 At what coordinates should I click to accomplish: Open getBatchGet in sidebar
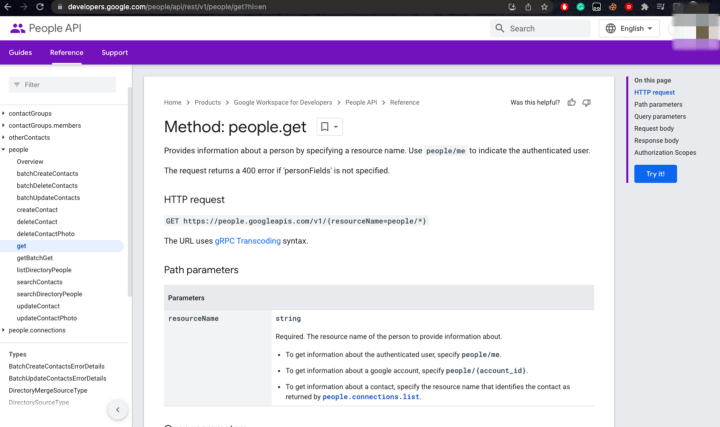(x=34, y=258)
